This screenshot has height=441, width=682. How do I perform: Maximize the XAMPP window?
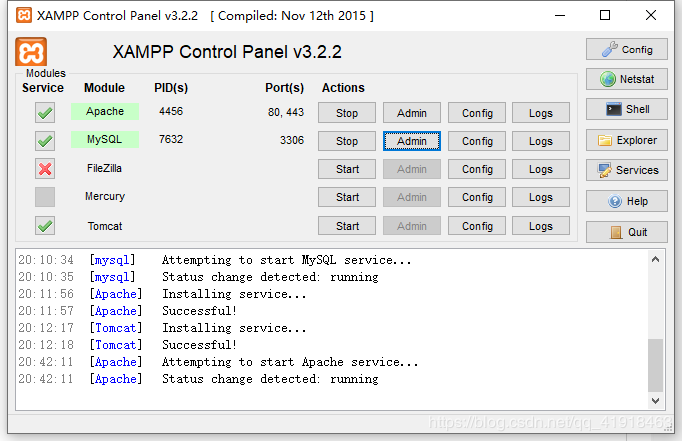click(x=605, y=16)
